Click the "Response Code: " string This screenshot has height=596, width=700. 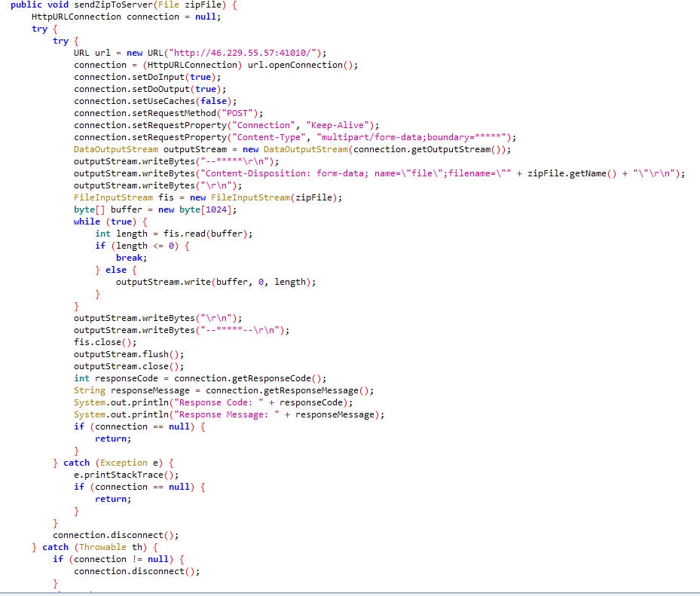219,402
